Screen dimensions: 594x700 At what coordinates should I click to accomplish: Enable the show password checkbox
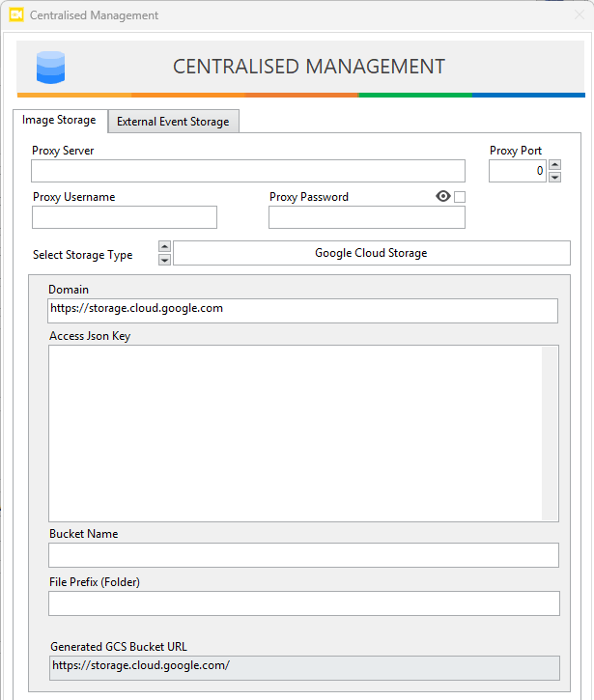(460, 197)
